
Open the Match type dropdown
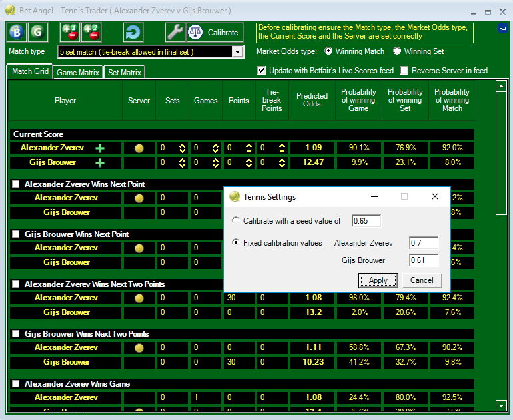pos(237,52)
